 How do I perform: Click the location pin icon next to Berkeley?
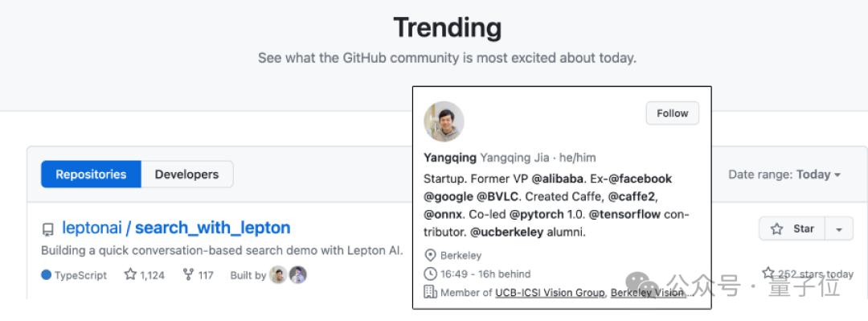point(430,256)
